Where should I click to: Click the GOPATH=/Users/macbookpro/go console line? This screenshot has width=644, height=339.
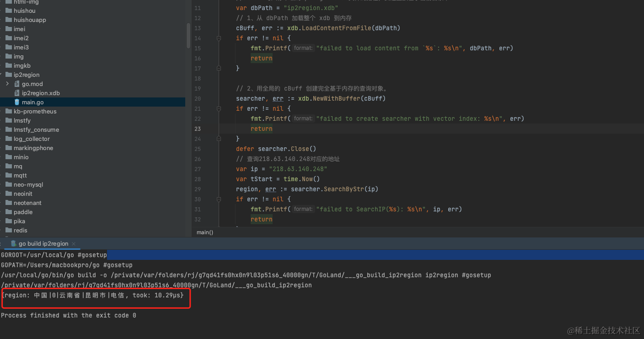point(67,265)
